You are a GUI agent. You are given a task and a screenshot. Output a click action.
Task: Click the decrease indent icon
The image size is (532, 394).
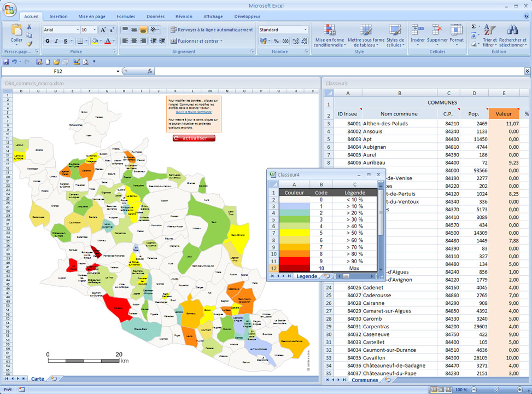pos(153,41)
